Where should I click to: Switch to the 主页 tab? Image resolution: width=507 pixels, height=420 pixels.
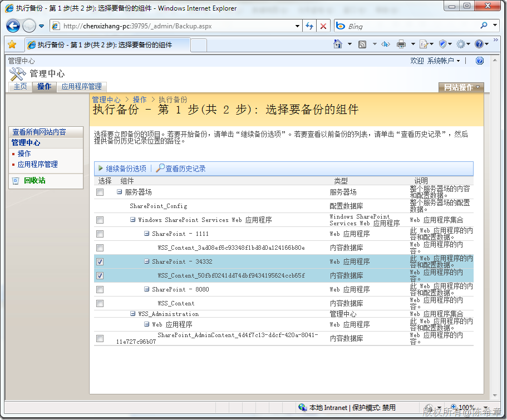[20, 87]
